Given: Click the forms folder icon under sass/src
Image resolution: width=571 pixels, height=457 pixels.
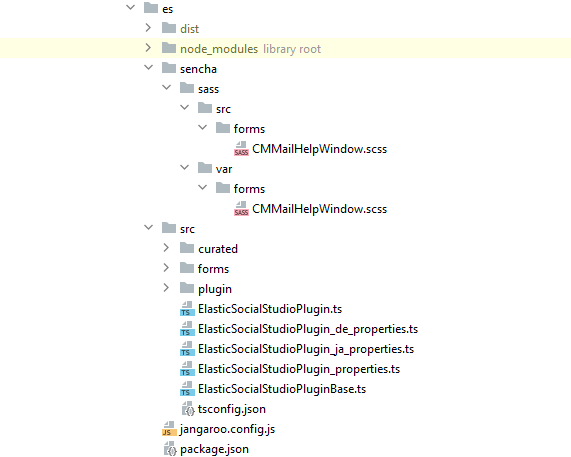Looking at the screenshot, I should 223,128.
